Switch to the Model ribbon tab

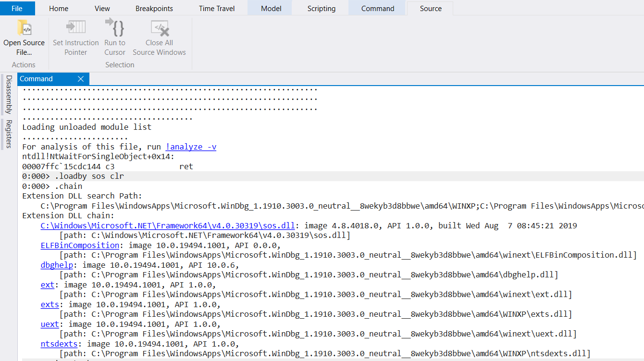tap(271, 8)
